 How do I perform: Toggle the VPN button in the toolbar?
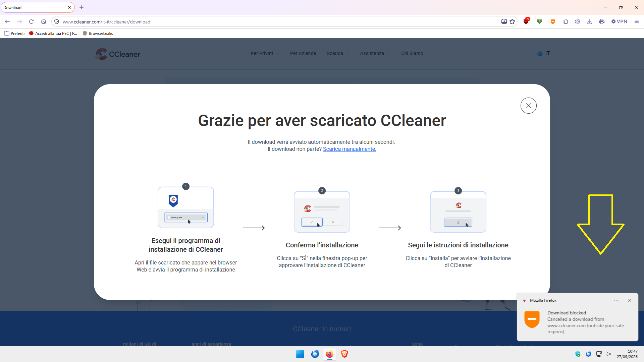[619, 21]
